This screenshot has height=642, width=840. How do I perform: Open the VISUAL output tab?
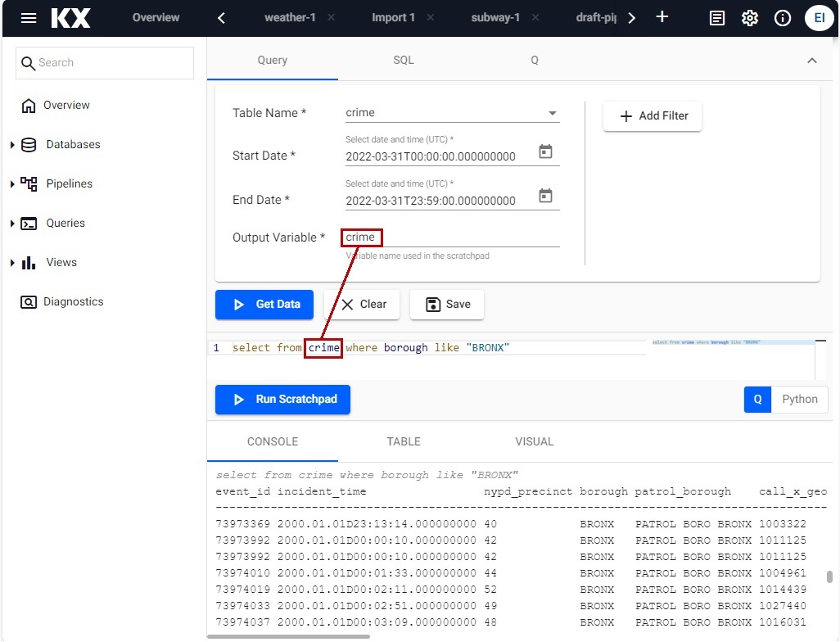point(534,441)
